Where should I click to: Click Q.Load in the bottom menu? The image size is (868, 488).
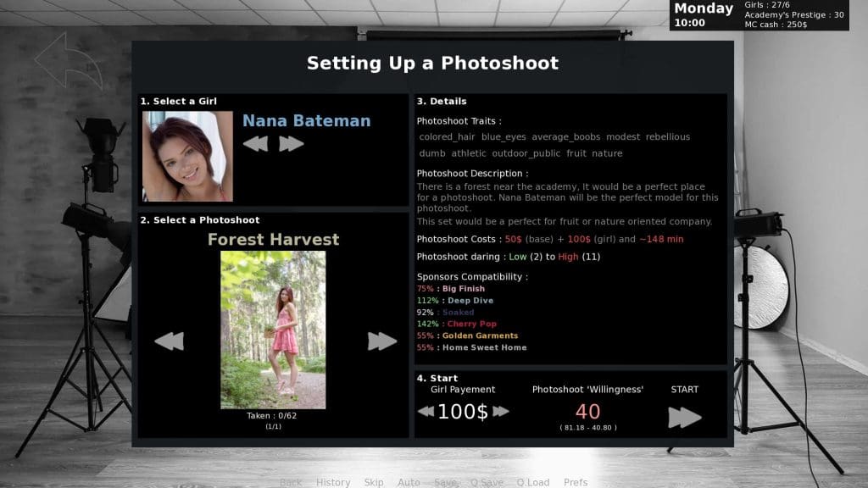point(533,482)
